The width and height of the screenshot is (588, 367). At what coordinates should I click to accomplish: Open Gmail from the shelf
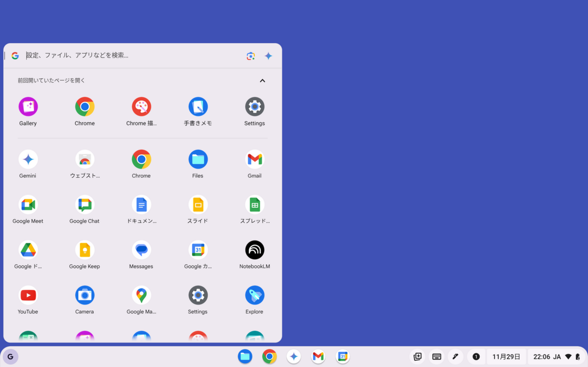318,357
